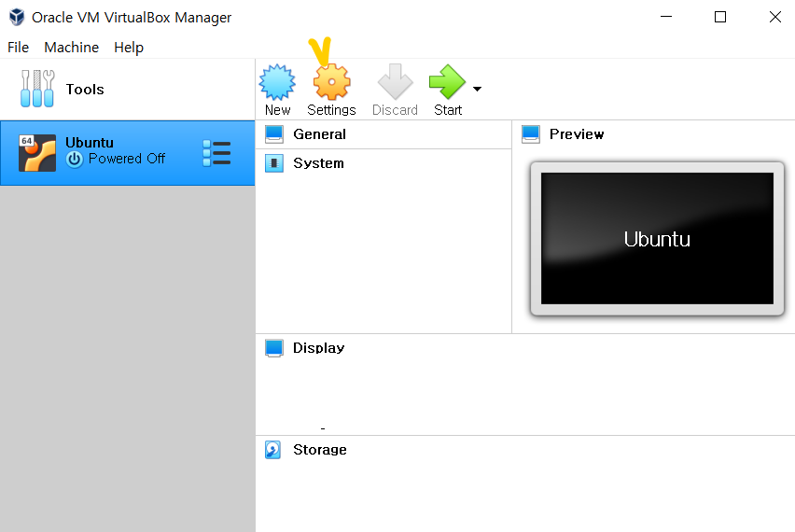Start the VM with the green arrow

447,81
